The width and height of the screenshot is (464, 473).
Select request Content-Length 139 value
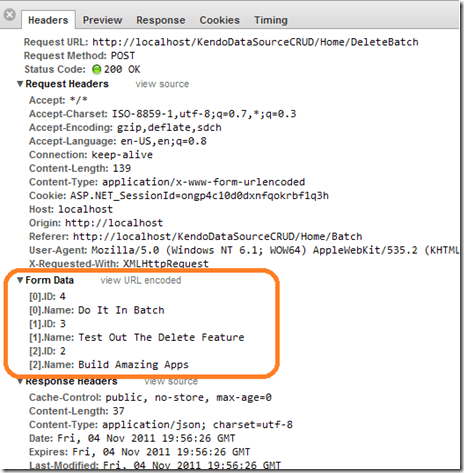point(122,168)
